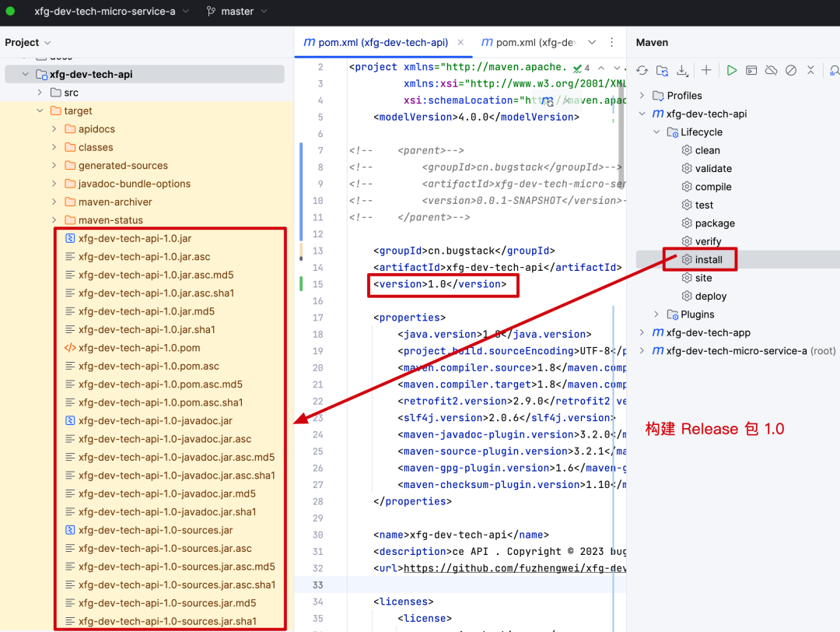This screenshot has width=840, height=632.
Task: Open the Execute Maven Goal dialog
Action: coord(751,70)
